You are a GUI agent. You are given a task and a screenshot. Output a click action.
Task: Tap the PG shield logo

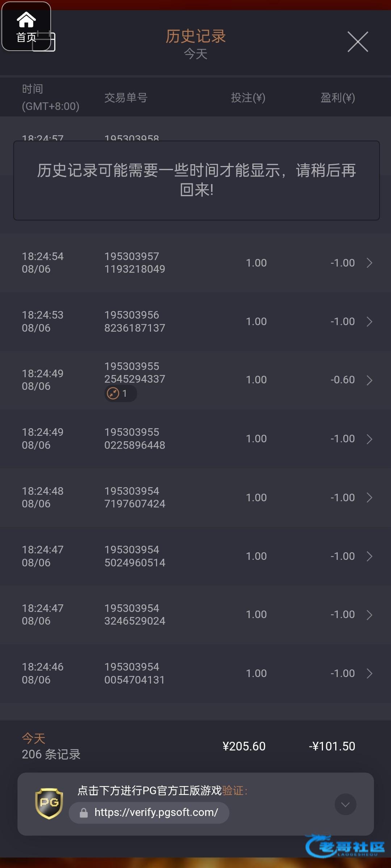(x=49, y=804)
